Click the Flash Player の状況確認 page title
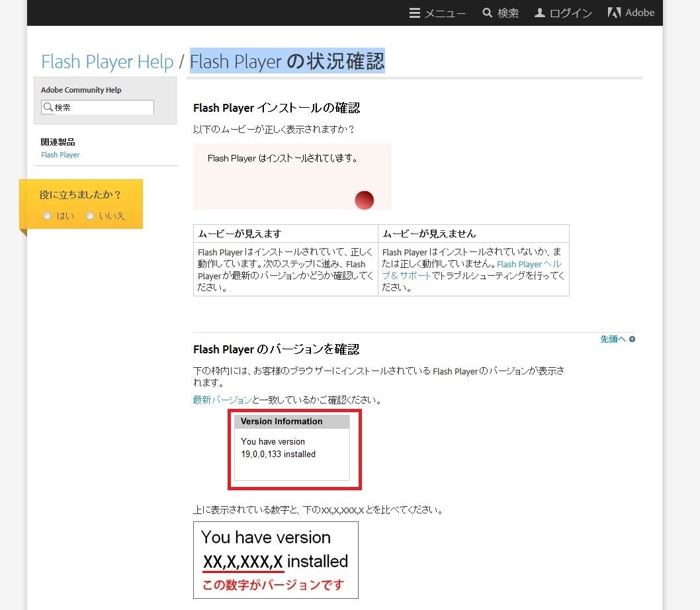 click(287, 61)
